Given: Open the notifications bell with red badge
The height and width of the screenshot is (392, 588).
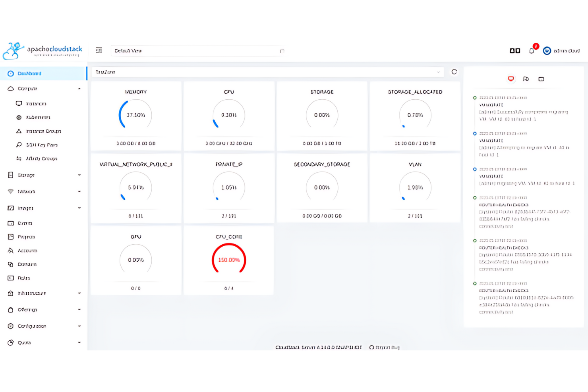Looking at the screenshot, I should [x=532, y=50].
